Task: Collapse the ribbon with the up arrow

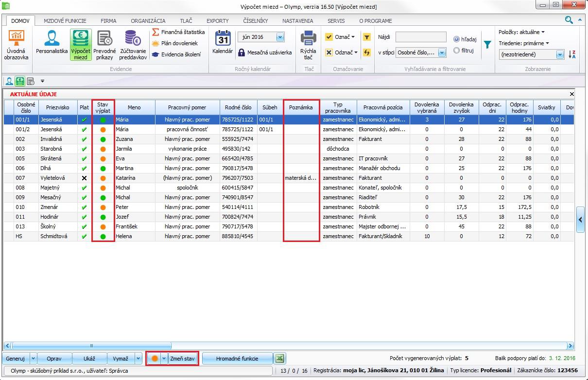Action: pos(580,20)
